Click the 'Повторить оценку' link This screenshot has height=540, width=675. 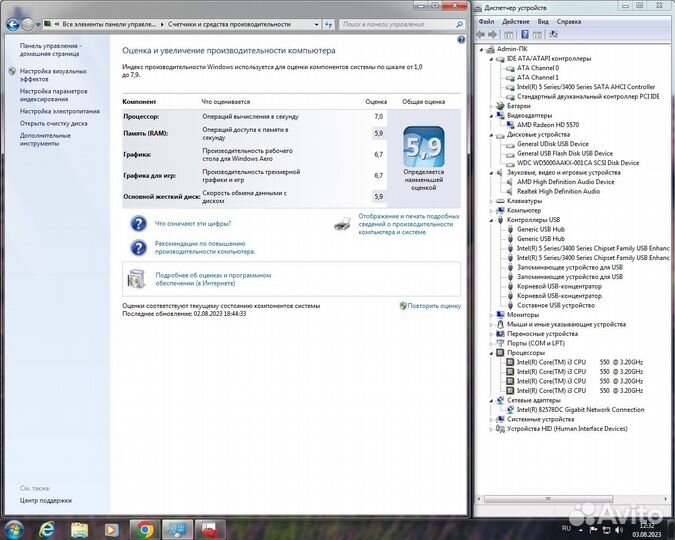click(x=434, y=306)
